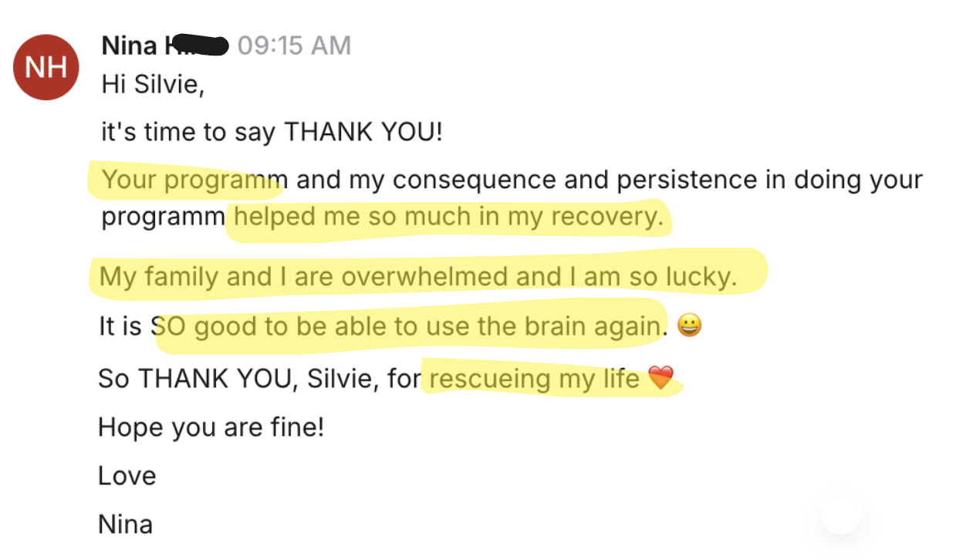This screenshot has height=560, width=966.
Task: Click the "it's time to say THANK YOU!" line
Action: (272, 132)
